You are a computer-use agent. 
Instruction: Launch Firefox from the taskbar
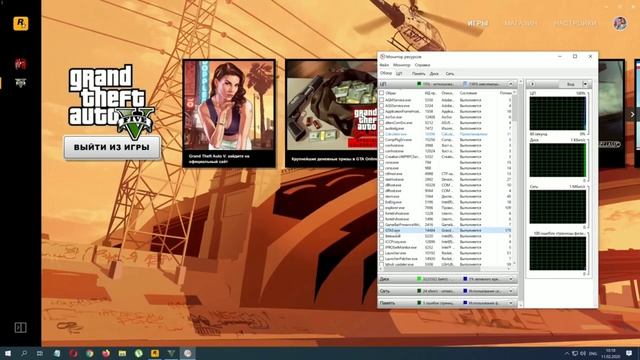(x=106, y=353)
